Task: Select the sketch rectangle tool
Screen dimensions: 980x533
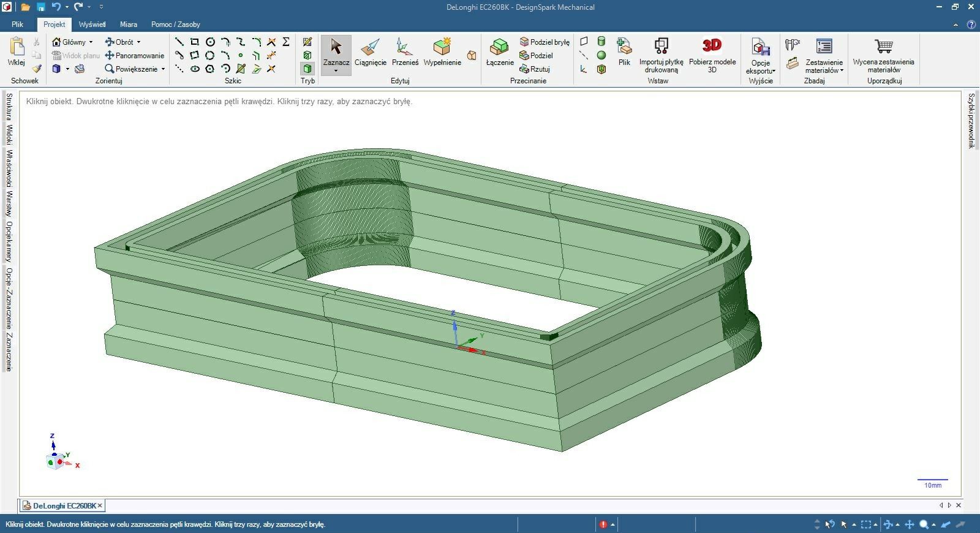Action: (x=195, y=42)
